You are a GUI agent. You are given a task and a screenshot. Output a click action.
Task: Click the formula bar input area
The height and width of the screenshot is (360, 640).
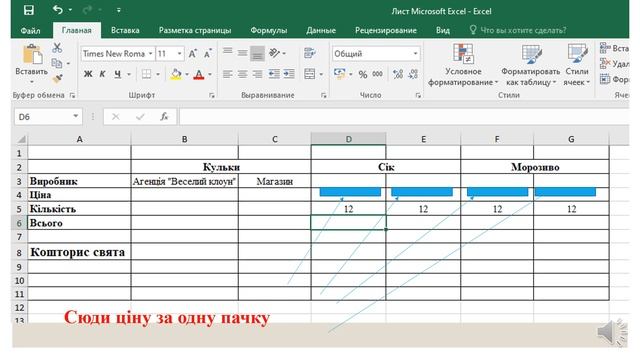(x=404, y=117)
